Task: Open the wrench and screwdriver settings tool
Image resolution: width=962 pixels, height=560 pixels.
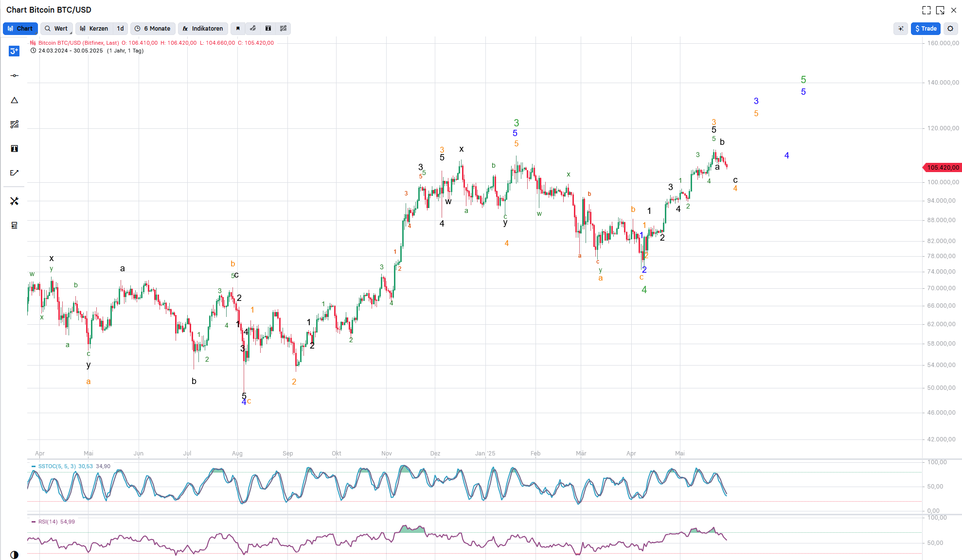Action: [14, 201]
